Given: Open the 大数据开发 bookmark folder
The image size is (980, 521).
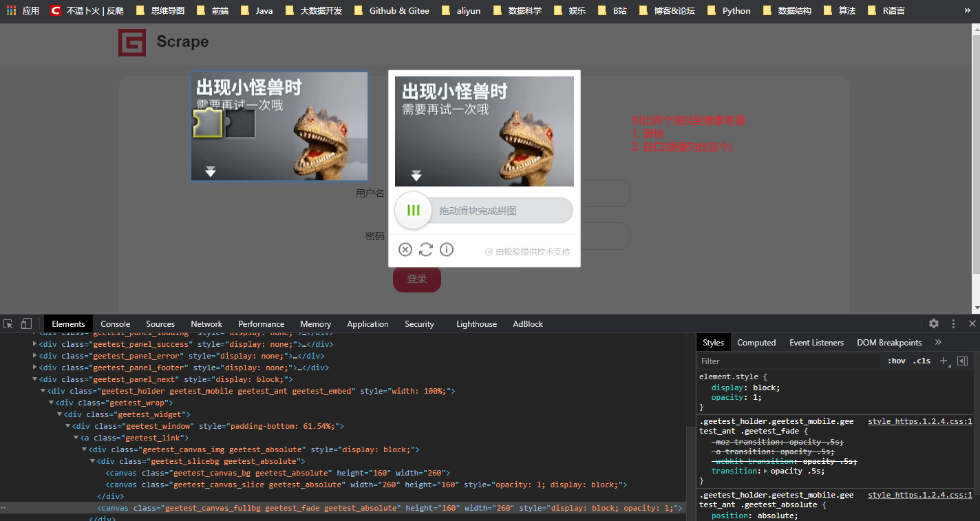Looking at the screenshot, I should coord(313,11).
